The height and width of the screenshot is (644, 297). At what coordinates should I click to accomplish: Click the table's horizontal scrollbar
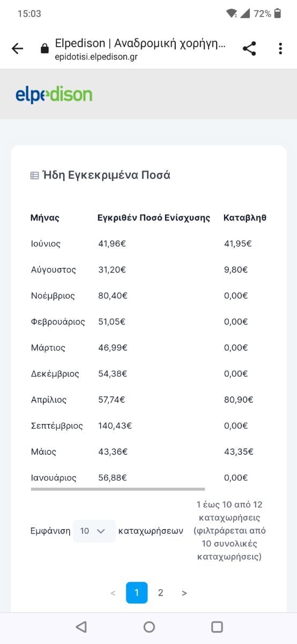point(118,489)
